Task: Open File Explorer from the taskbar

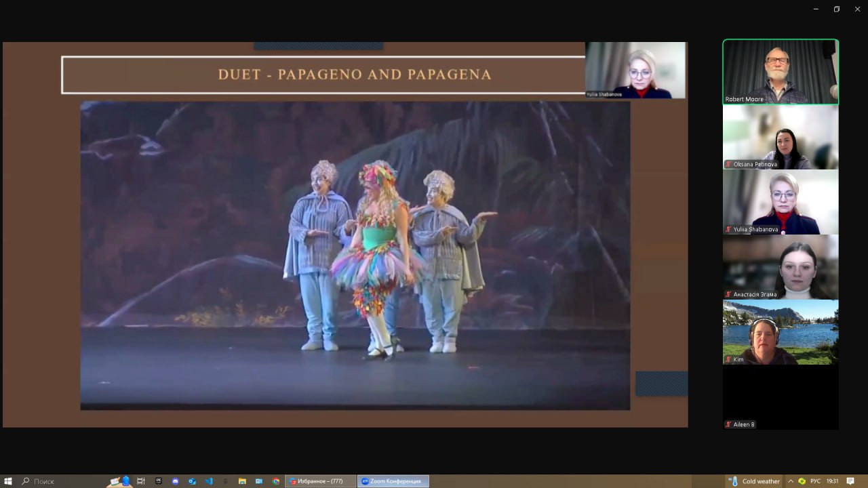Action: click(242, 481)
